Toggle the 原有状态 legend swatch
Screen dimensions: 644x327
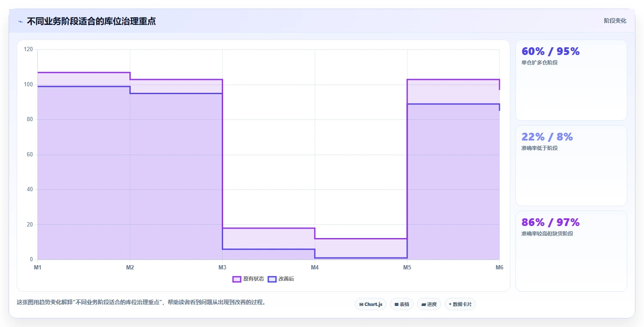point(236,279)
